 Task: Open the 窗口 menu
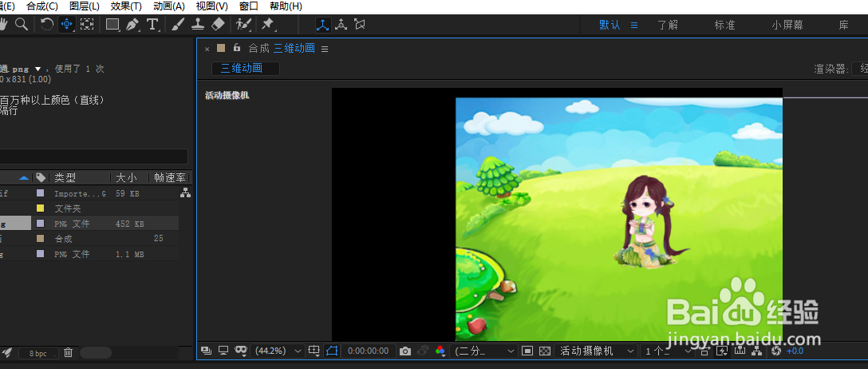(x=249, y=6)
